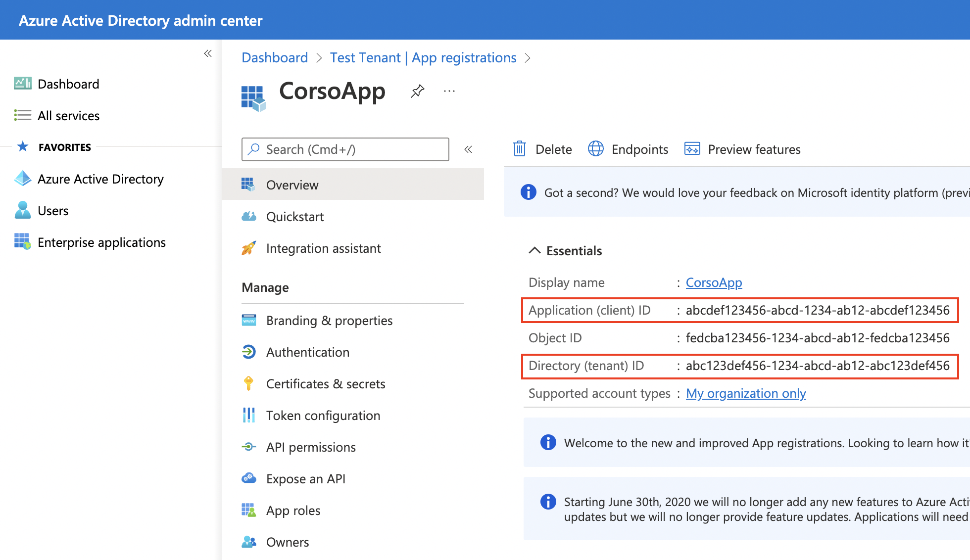Click the My organization only link
Screen dimensions: 970x560
(745, 393)
